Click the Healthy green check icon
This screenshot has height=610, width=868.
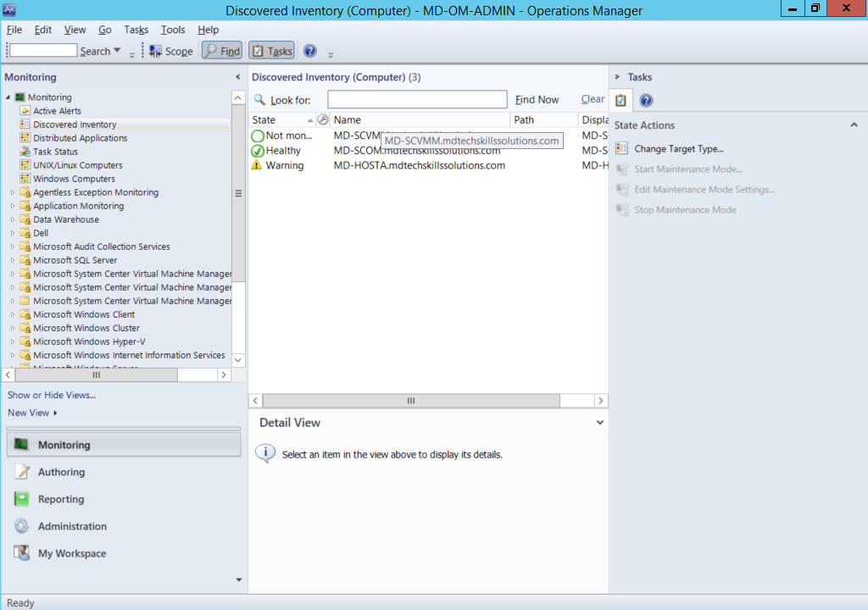(258, 151)
